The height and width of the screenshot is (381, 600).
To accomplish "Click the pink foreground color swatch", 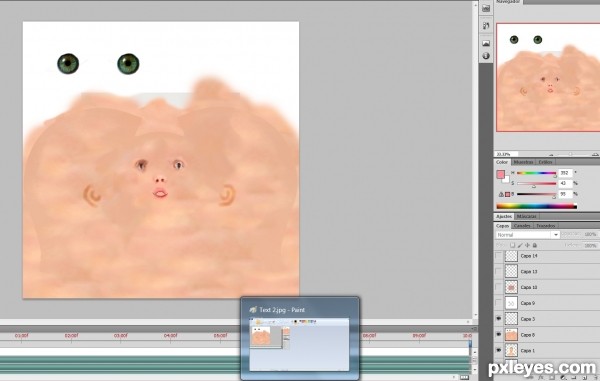I will 501,174.
